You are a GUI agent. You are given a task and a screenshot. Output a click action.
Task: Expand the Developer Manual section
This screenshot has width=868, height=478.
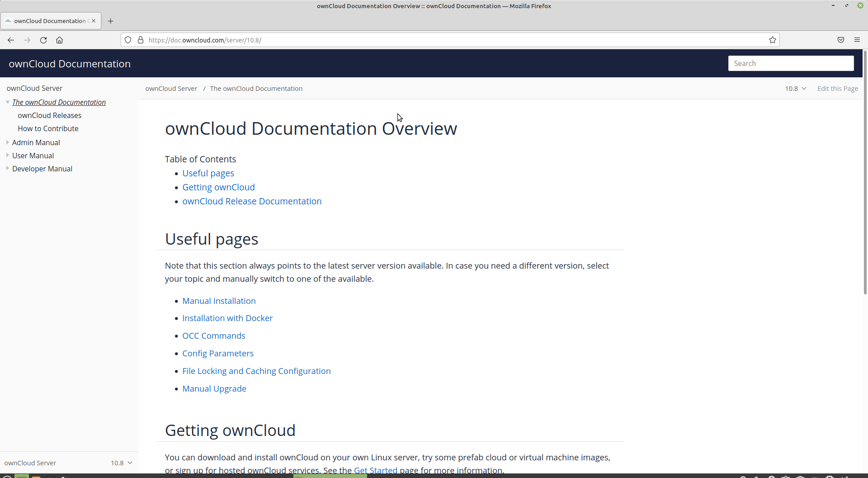click(x=8, y=168)
